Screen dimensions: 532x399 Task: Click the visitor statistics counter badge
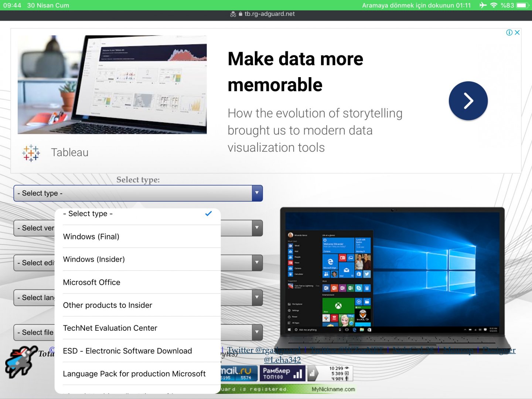click(330, 373)
